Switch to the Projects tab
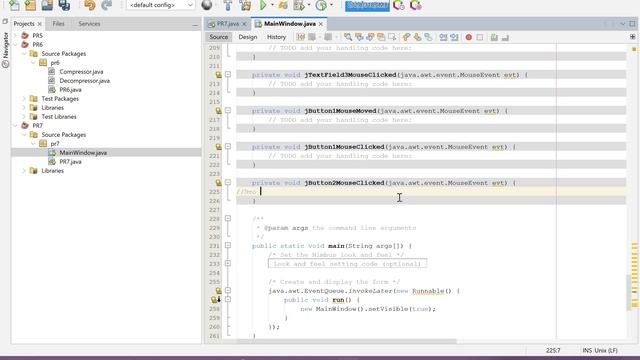 [x=24, y=24]
